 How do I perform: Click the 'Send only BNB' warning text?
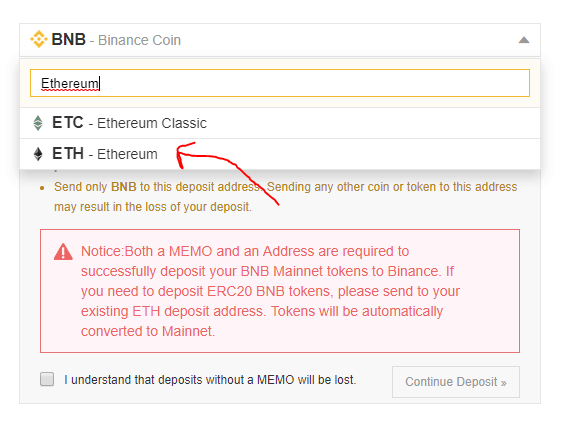[285, 197]
